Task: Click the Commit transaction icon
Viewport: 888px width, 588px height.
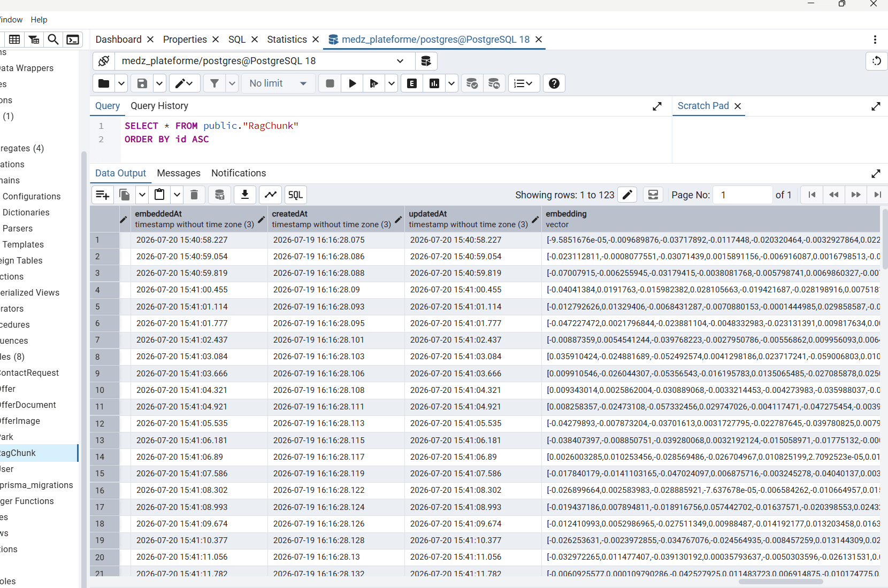Action: (x=472, y=83)
